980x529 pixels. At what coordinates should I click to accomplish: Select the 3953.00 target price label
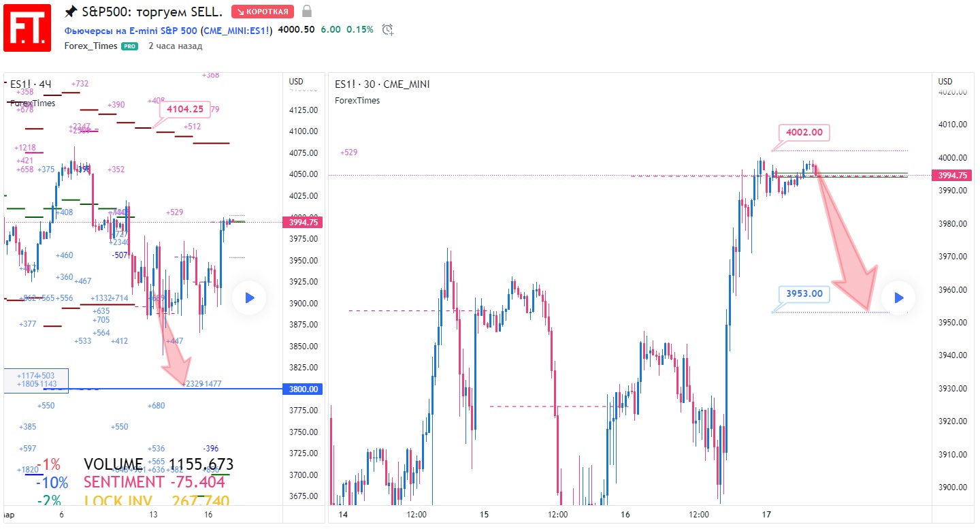(x=804, y=294)
